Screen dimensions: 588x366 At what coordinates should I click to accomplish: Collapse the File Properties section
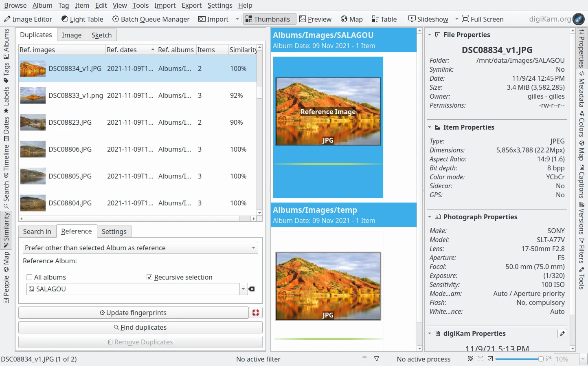pyautogui.click(x=430, y=35)
